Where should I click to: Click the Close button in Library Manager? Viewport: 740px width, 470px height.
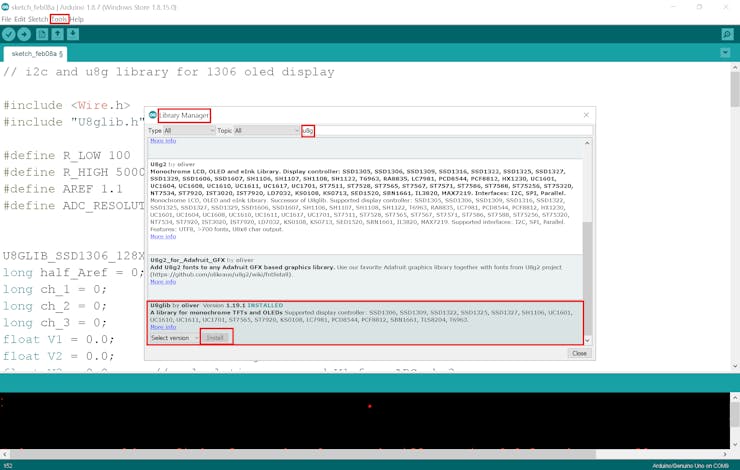[579, 353]
